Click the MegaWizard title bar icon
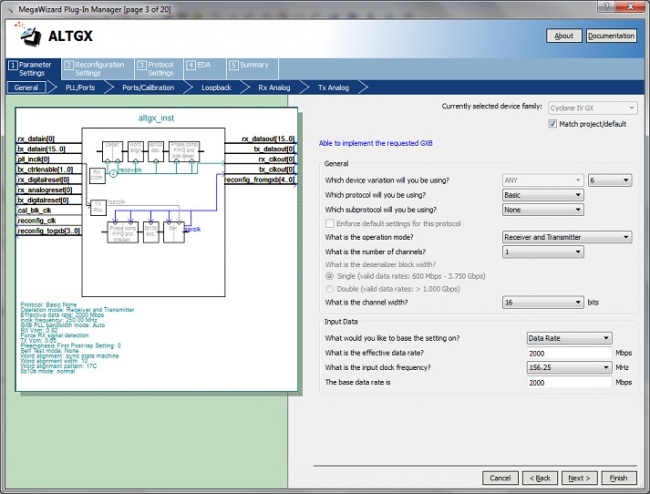The height and width of the screenshot is (494, 650). 10,9
